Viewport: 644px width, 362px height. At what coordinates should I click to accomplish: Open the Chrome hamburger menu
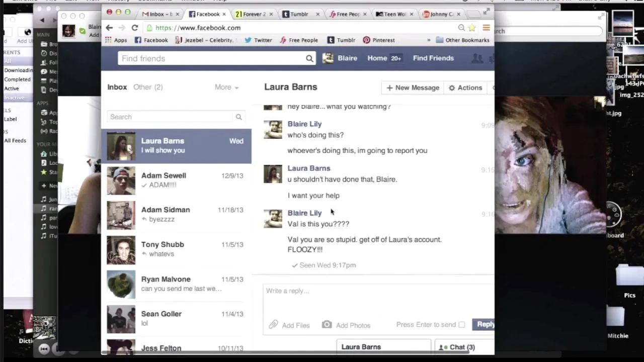[x=486, y=28]
